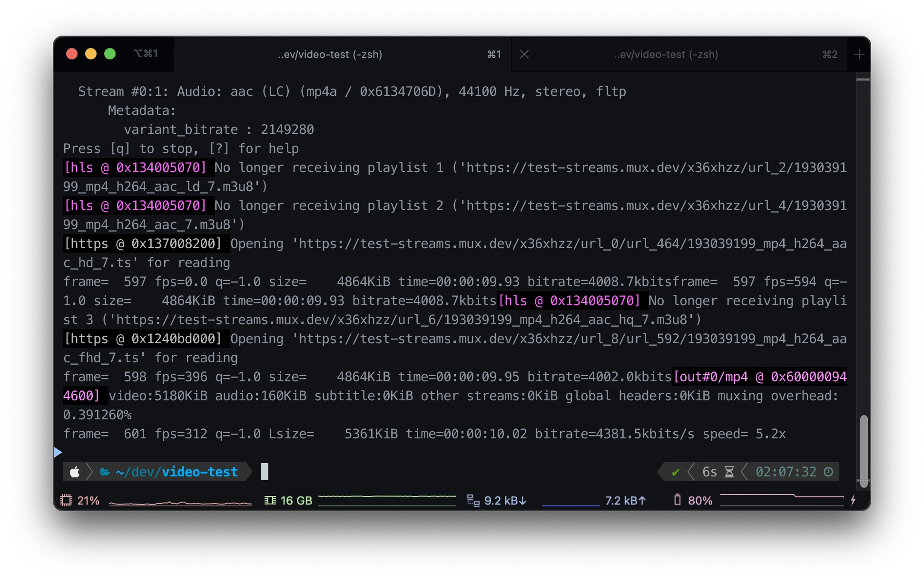
Task: Click the clock icon beside 02:07:32
Action: 828,472
